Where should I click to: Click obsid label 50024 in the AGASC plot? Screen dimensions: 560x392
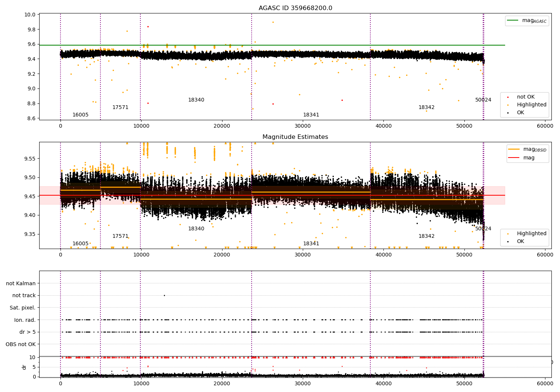click(x=483, y=100)
